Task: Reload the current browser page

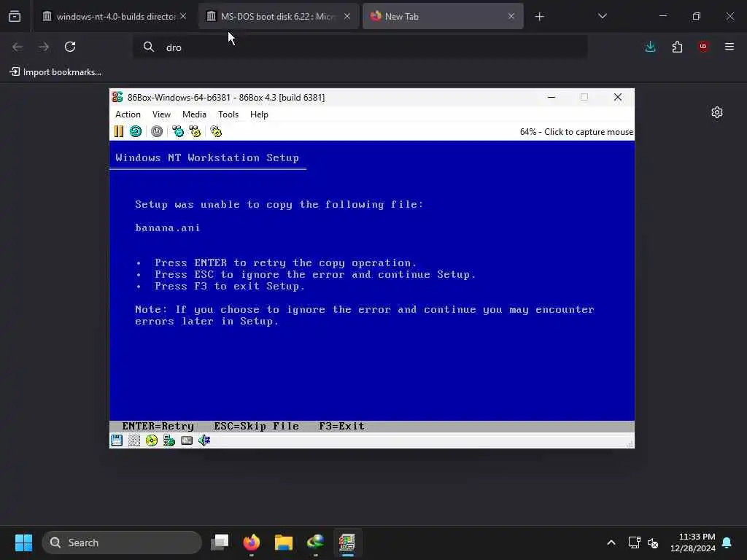Action: point(70,47)
